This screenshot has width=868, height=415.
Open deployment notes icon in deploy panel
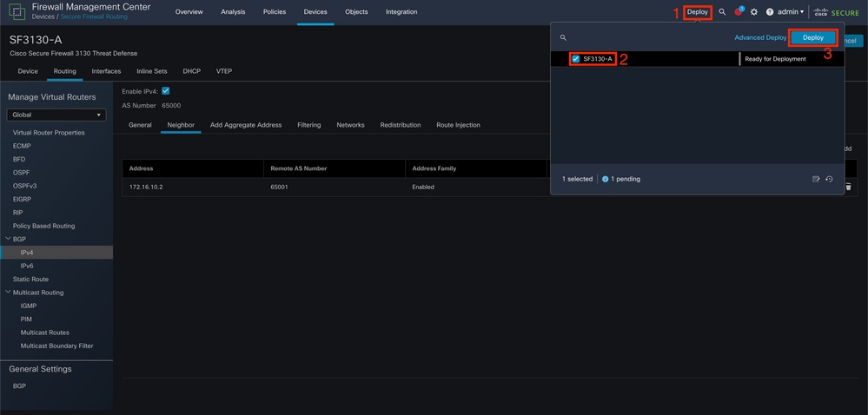[x=815, y=179]
